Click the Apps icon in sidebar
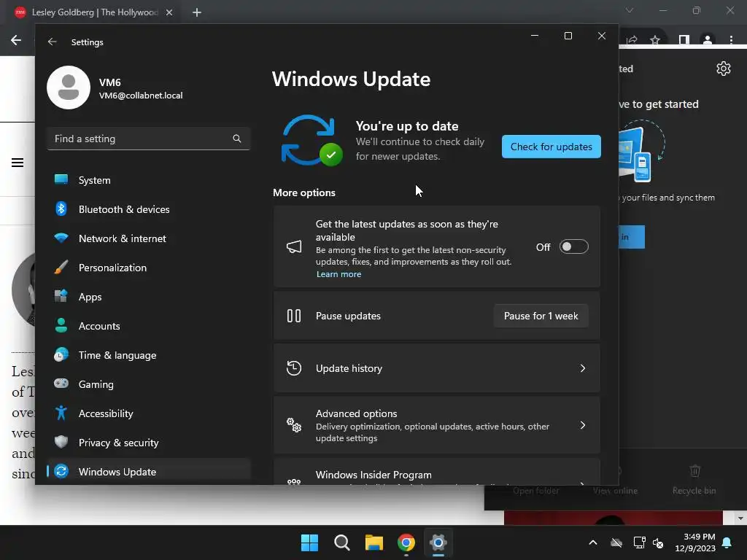Screen dimensions: 747x560 [x=61, y=296]
